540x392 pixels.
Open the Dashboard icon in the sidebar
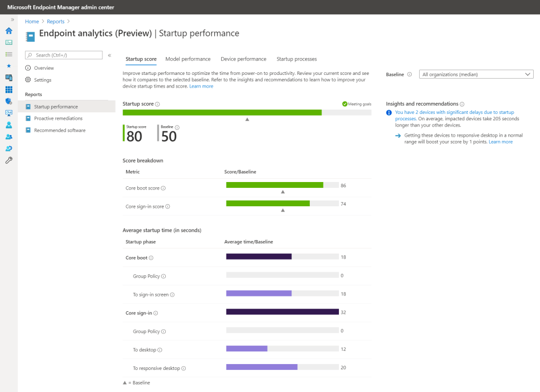coord(8,42)
